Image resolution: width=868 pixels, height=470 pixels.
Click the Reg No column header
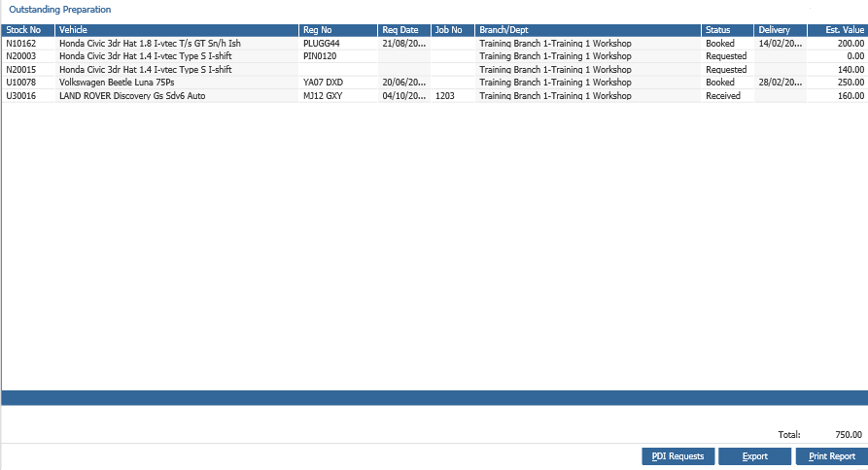(x=338, y=30)
